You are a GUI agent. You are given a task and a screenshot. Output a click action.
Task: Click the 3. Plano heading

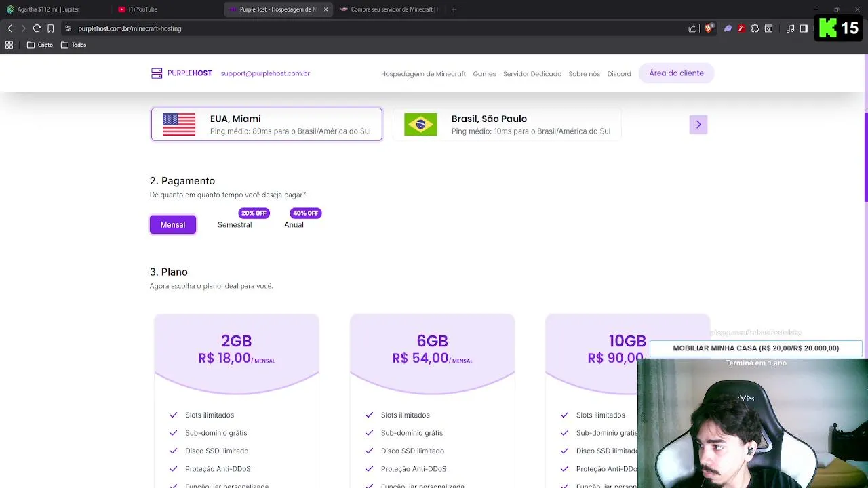click(169, 272)
